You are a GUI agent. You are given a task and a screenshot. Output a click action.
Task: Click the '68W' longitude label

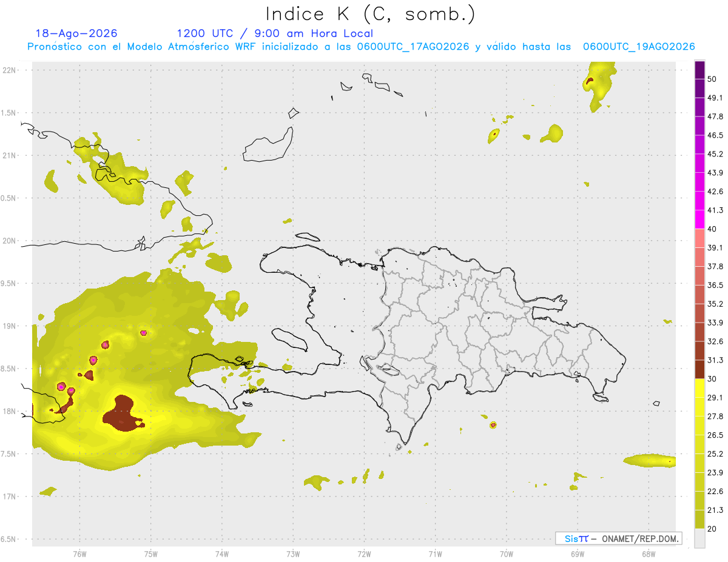click(x=649, y=554)
